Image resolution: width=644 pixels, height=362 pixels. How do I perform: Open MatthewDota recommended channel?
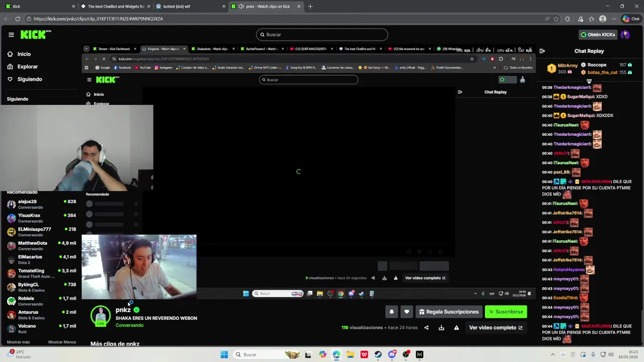pyautogui.click(x=41, y=245)
